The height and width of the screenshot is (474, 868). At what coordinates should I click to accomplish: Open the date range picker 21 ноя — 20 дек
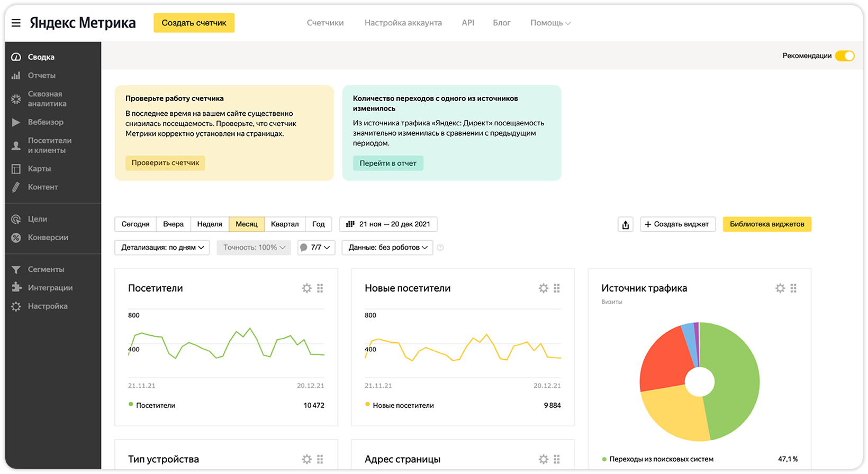pyautogui.click(x=388, y=224)
